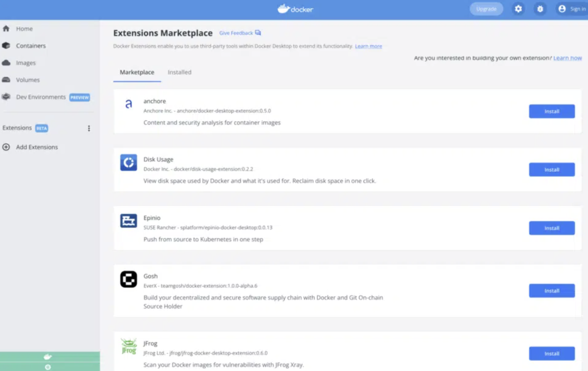Install the Gosh extension
Screen dimensions: 588x371
pos(552,291)
